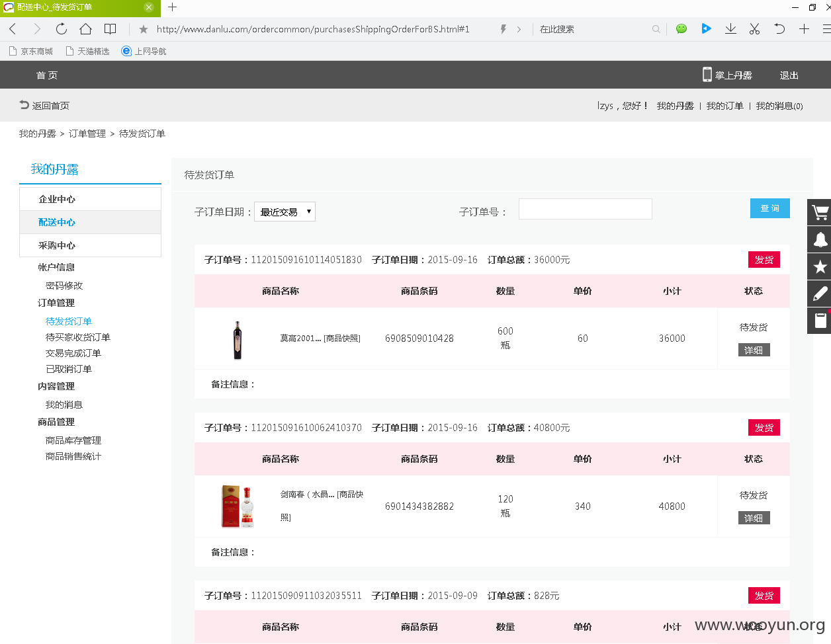This screenshot has height=644, width=831.
Task: Click 订单管理 in breadcrumb
Action: (x=87, y=134)
